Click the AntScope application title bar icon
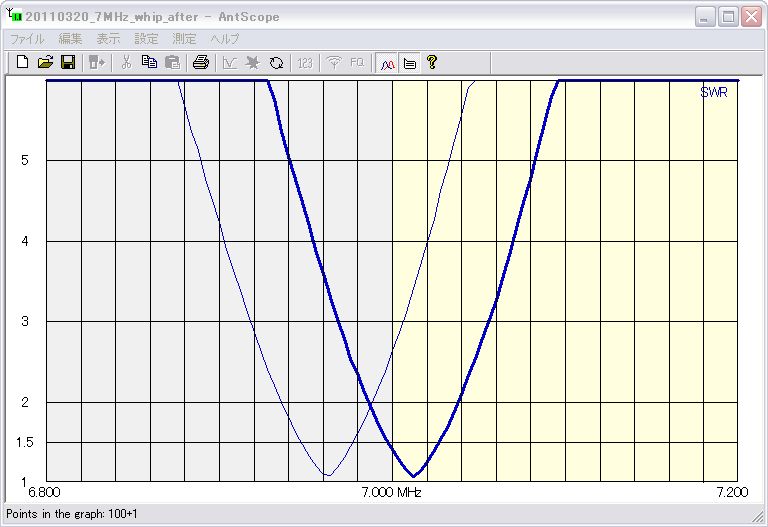Screen dimensions: 768x527 (14, 15)
